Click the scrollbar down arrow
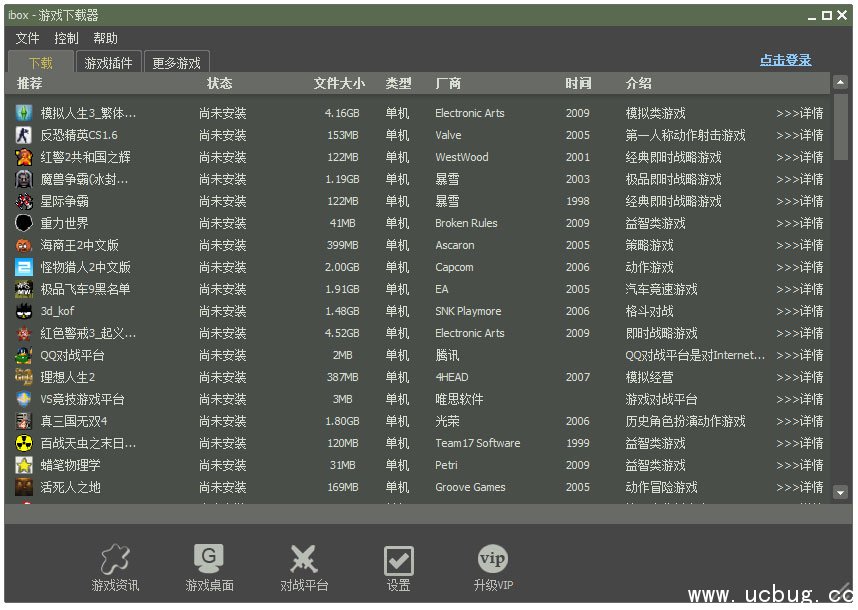858x610 pixels. [x=840, y=492]
